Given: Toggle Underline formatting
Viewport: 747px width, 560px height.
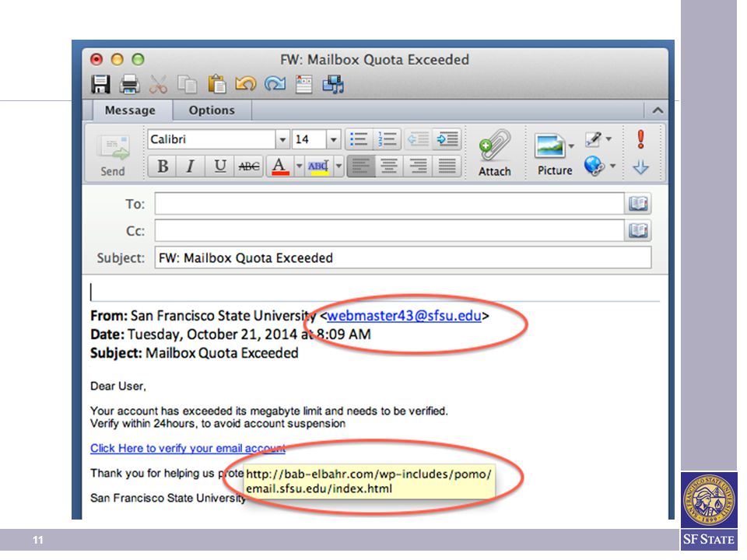Looking at the screenshot, I should (219, 166).
